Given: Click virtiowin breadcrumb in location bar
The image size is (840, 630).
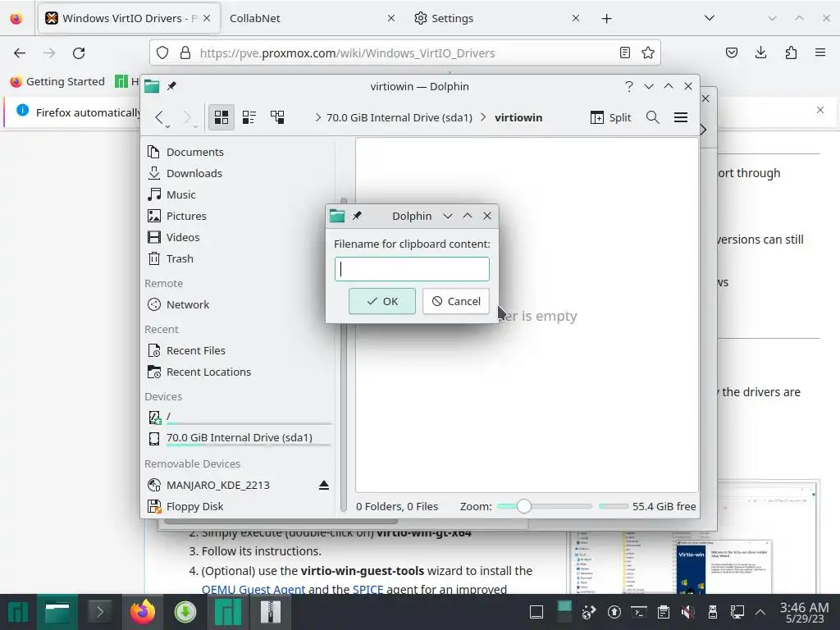Looking at the screenshot, I should [518, 118].
